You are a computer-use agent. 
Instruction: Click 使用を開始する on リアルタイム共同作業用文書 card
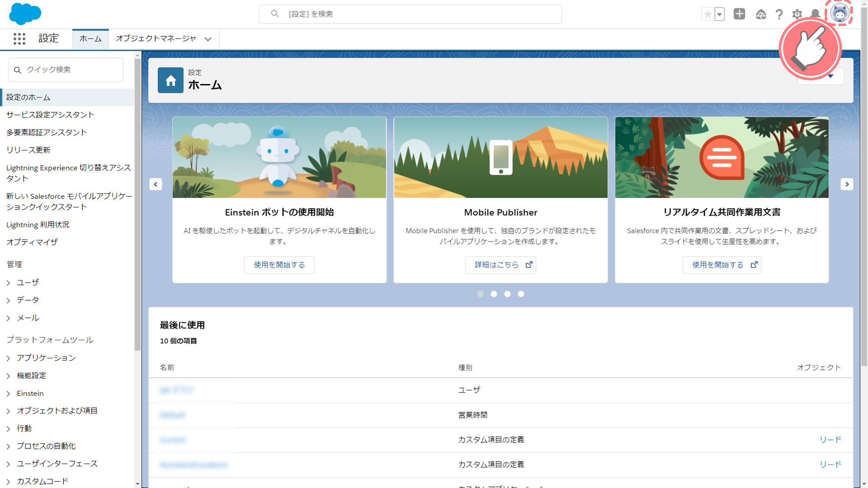tap(722, 265)
